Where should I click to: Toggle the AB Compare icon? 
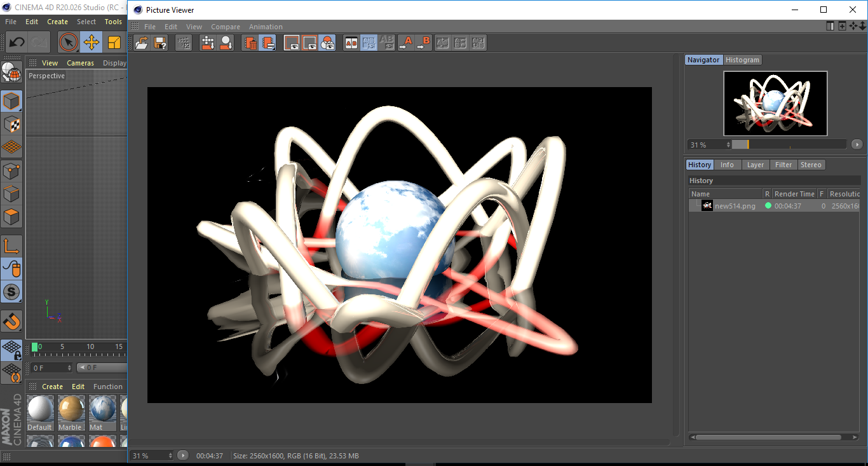pos(351,43)
